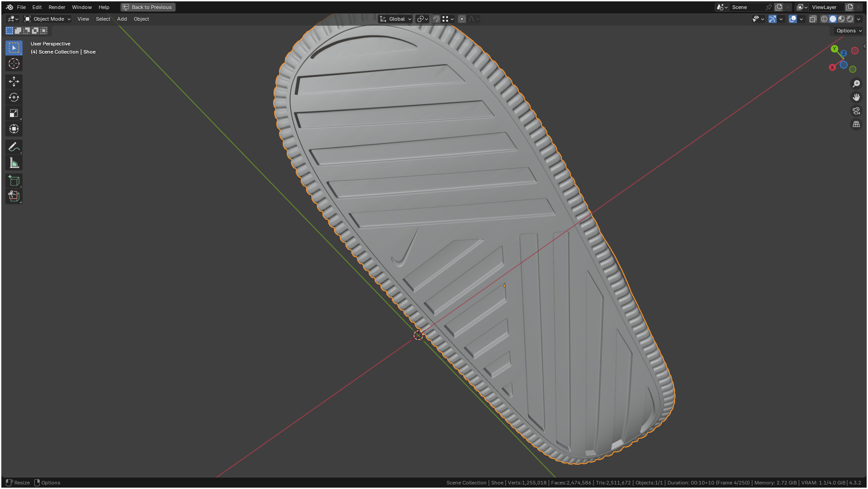Switch to wireframe viewport shading
868x489 pixels.
pyautogui.click(x=824, y=19)
